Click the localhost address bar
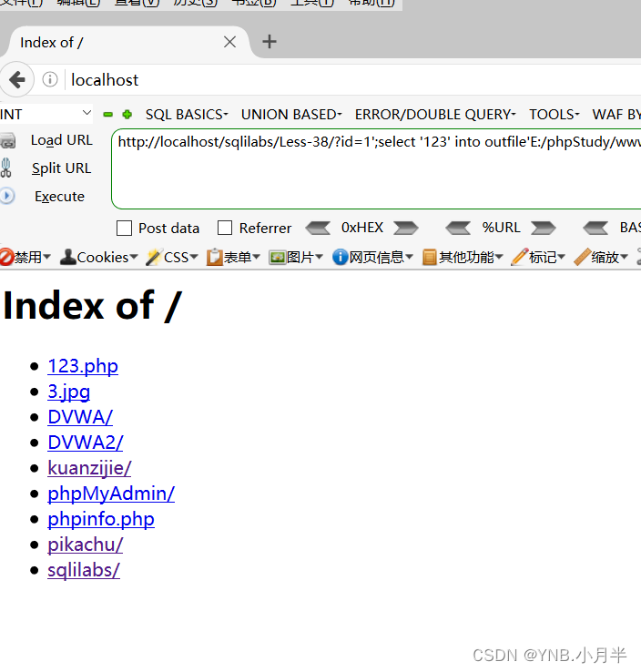 (x=351, y=80)
